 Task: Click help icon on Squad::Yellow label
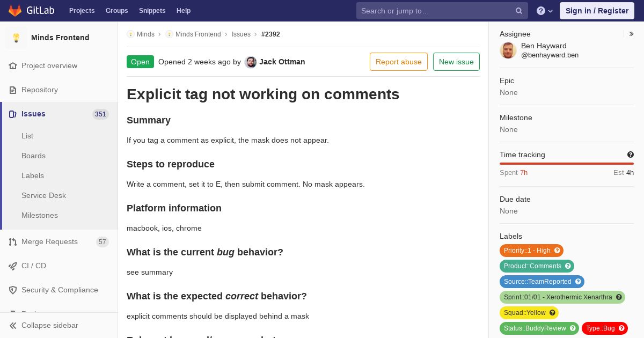click(x=552, y=313)
